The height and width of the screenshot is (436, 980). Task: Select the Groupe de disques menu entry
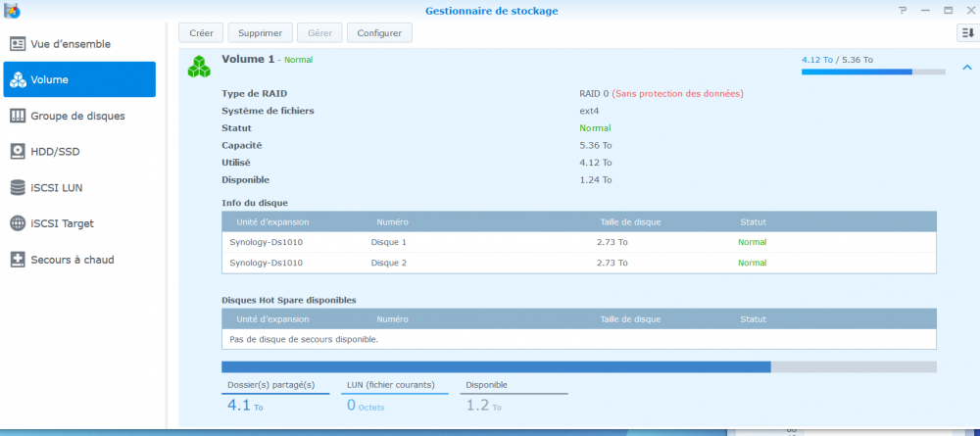pos(77,116)
